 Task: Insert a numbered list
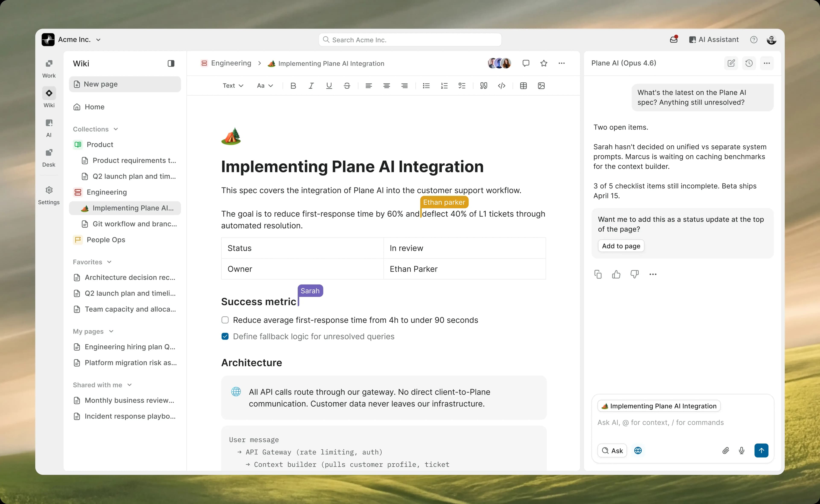pos(444,86)
